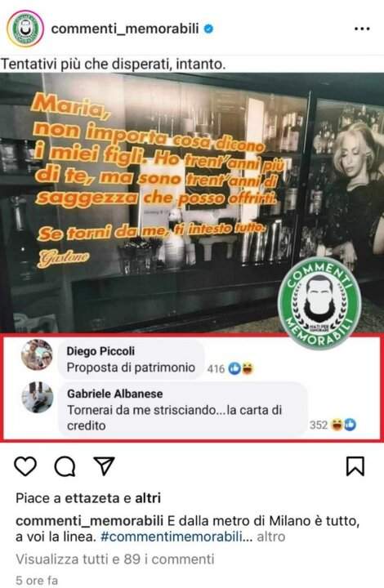384x588 pixels.
Task: Open the three-dot post options menu
Action: click(362, 29)
